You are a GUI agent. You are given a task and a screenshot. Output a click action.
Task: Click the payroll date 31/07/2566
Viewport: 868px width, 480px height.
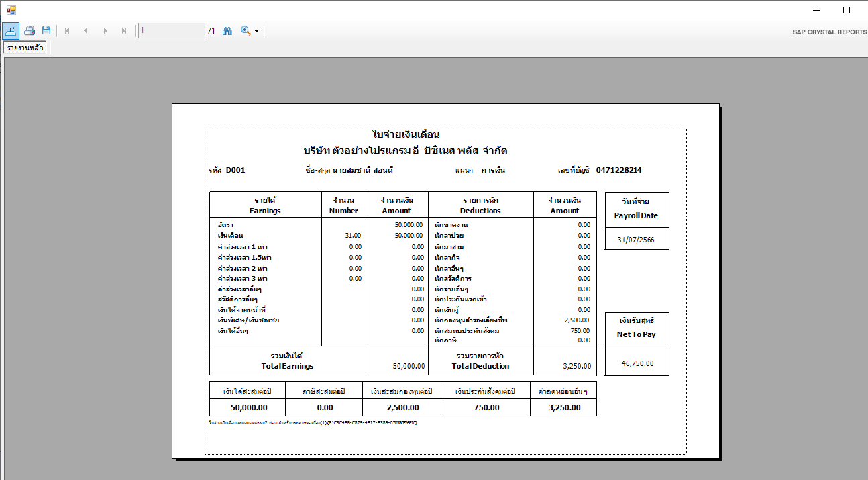[637, 240]
